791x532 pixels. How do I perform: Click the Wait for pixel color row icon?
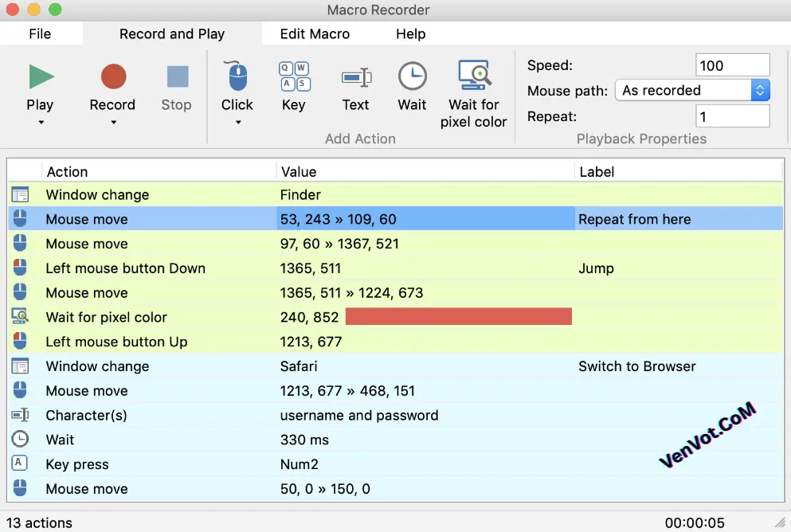20,316
